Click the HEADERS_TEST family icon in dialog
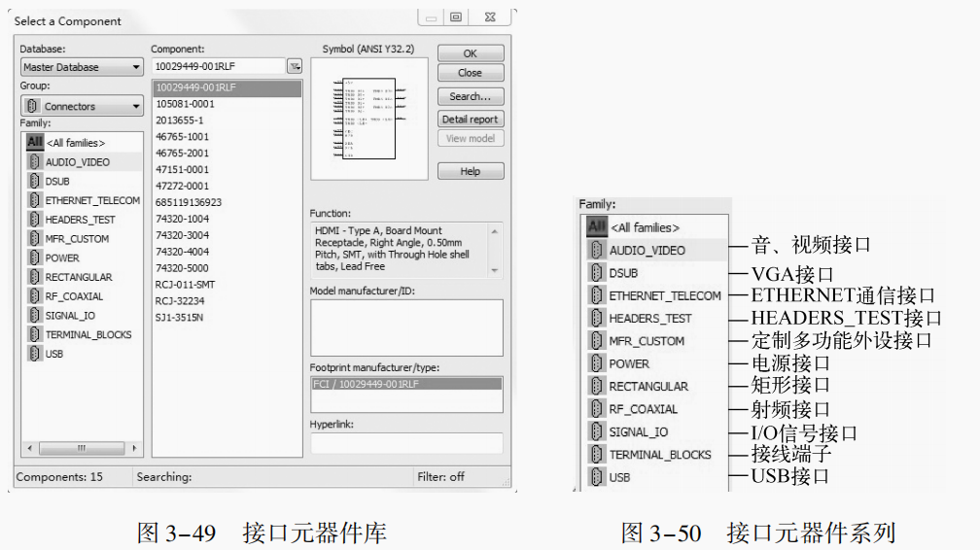The image size is (980, 550). tap(34, 220)
